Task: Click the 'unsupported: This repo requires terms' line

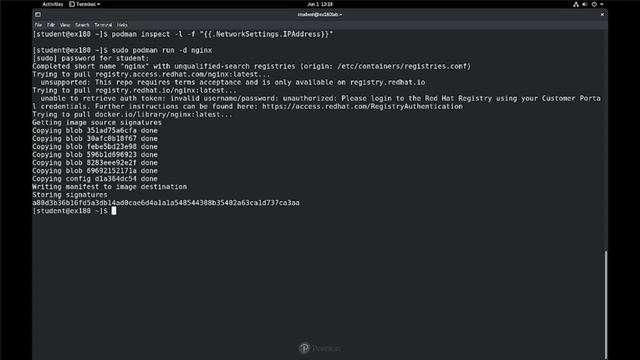Action: 233,82
